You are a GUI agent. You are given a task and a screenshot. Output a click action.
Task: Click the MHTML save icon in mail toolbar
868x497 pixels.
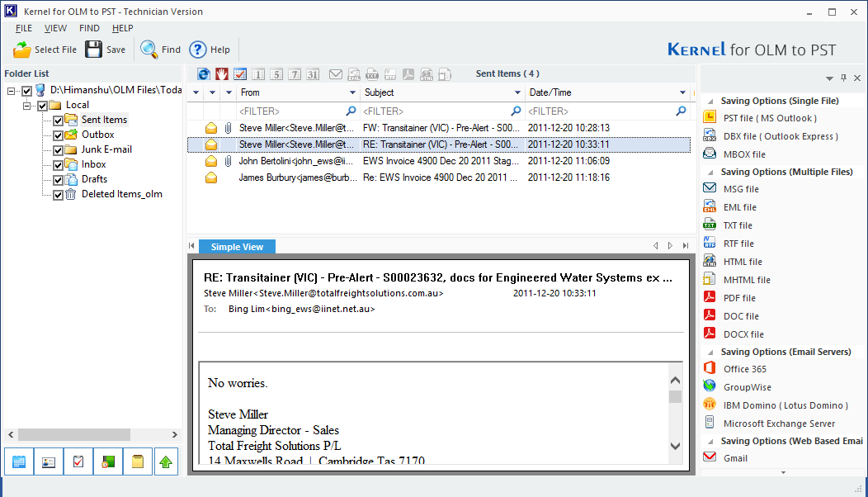pyautogui.click(x=445, y=74)
